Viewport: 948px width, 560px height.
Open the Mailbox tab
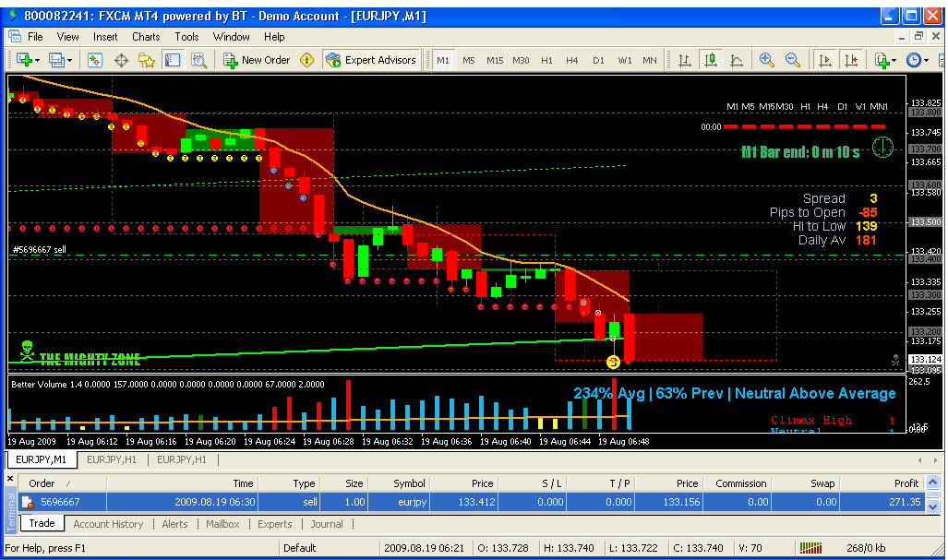(x=222, y=524)
